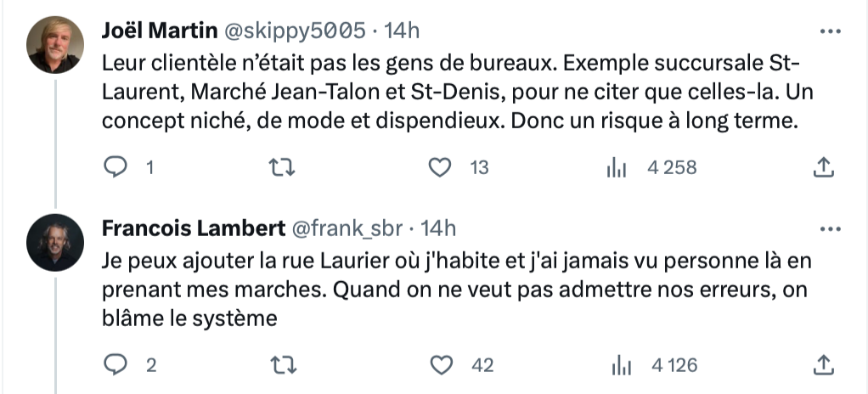Visit the @frank_sbr handle
Image resolution: width=868 pixels, height=394 pixels.
[347, 228]
